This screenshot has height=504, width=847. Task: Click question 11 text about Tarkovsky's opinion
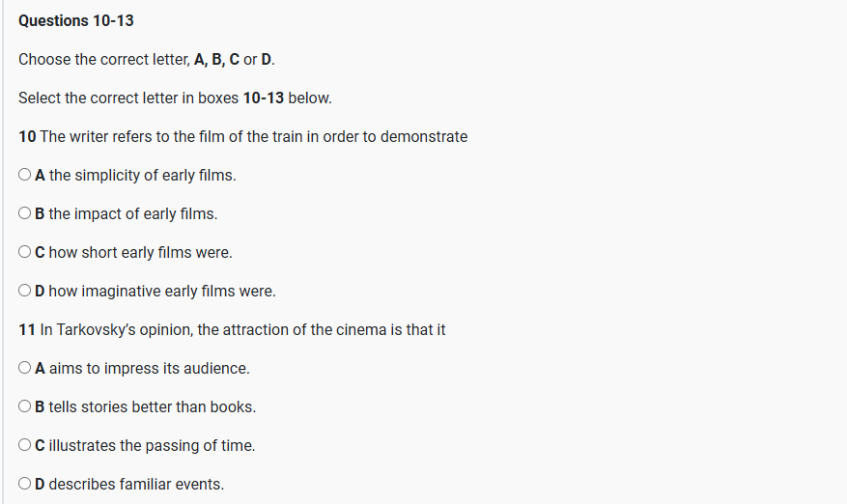click(x=232, y=329)
